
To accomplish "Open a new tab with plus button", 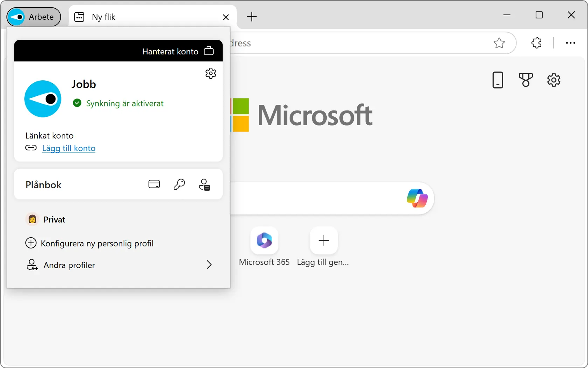I will click(x=252, y=17).
